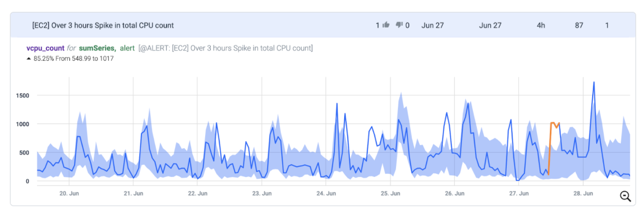This screenshot has width=644, height=213.
Task: Click the zoom out magnifier icon
Action: (x=625, y=196)
